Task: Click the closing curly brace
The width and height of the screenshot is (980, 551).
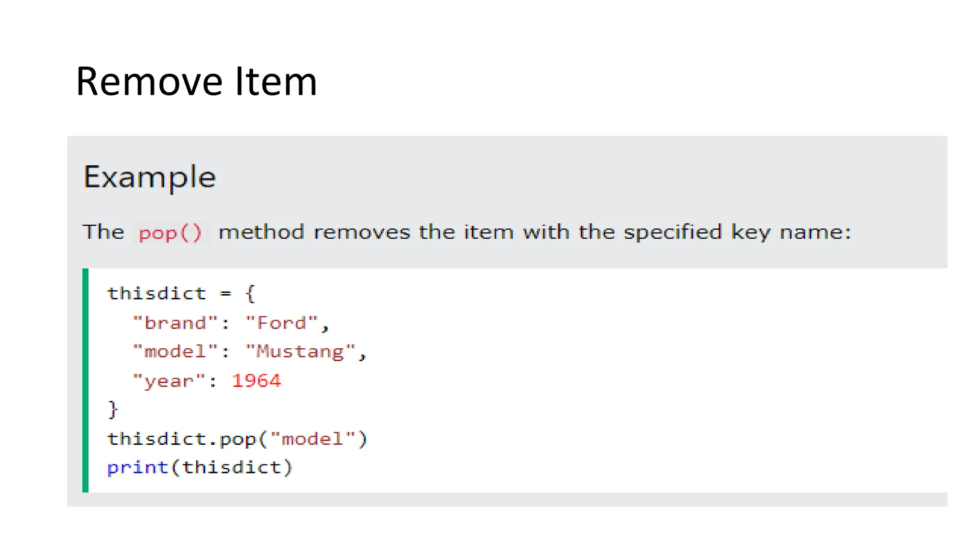Action: (113, 410)
